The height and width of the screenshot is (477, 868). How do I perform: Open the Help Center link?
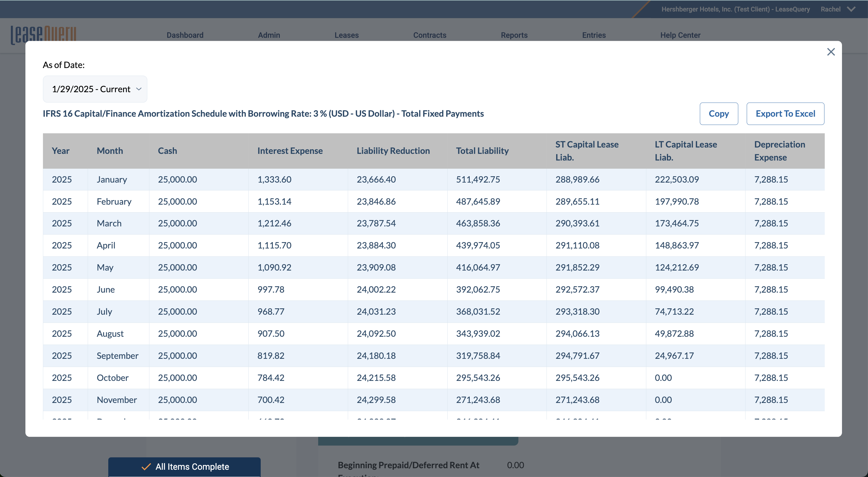680,35
